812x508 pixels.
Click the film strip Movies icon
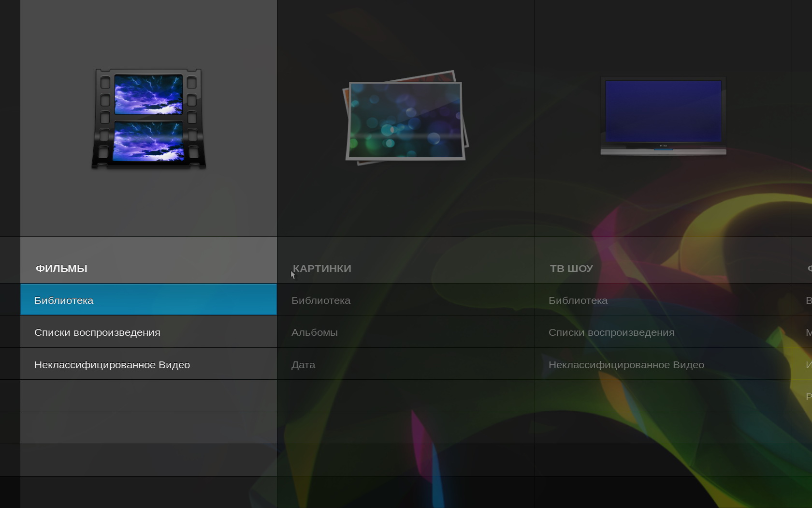point(149,119)
